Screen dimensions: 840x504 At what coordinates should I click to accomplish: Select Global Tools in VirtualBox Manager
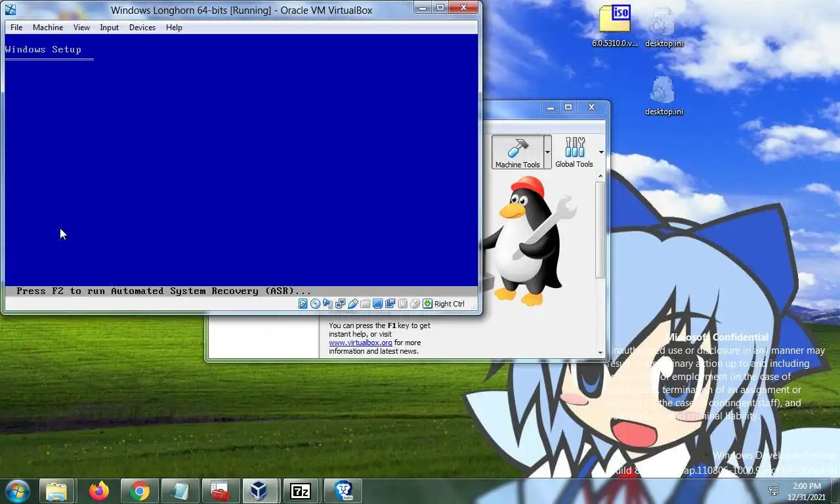coord(574,152)
